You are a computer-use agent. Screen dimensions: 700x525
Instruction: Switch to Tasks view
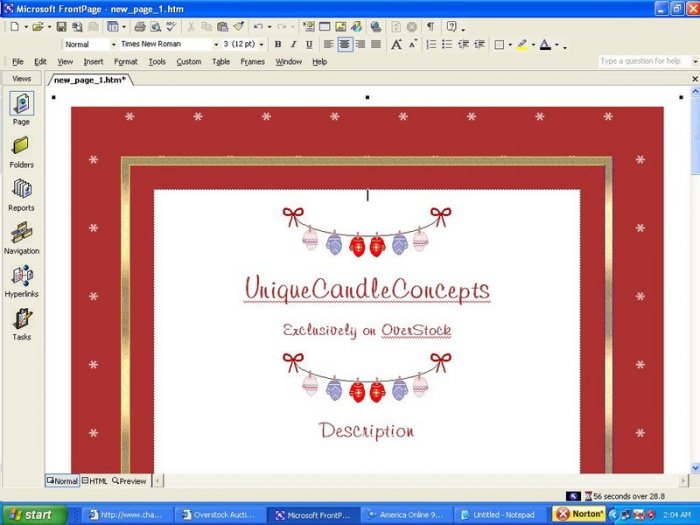pyautogui.click(x=21, y=325)
